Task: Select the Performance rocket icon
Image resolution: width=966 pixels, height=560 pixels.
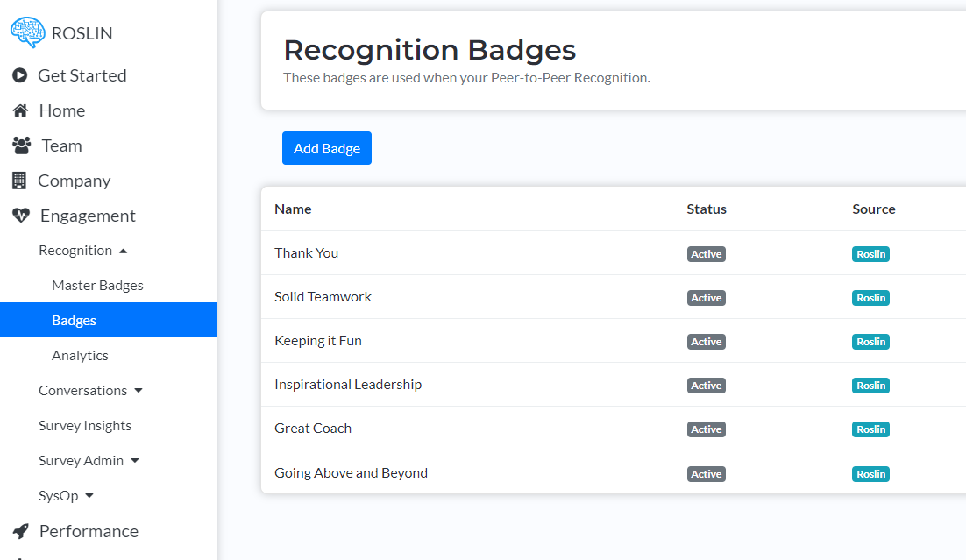Action: (x=20, y=531)
